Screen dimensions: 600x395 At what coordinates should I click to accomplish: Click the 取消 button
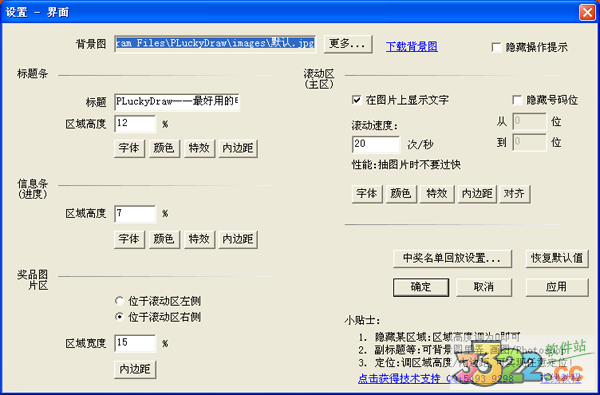(484, 287)
